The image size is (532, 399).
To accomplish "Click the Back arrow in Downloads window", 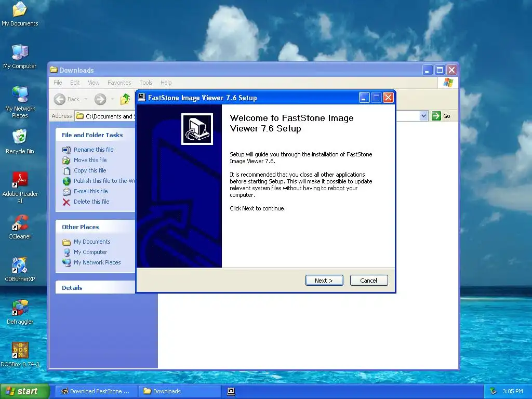I will (60, 99).
